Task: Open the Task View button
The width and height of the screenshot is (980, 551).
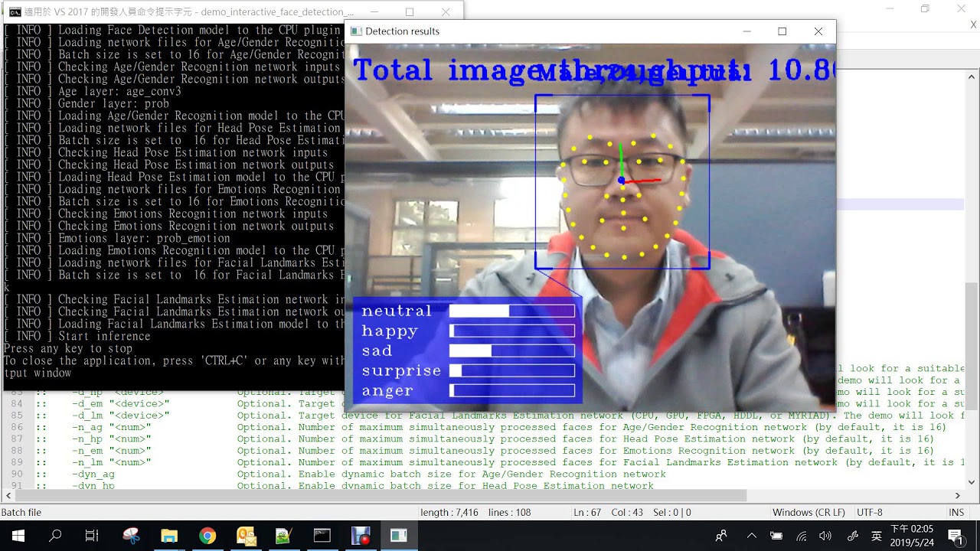Action: click(92, 536)
